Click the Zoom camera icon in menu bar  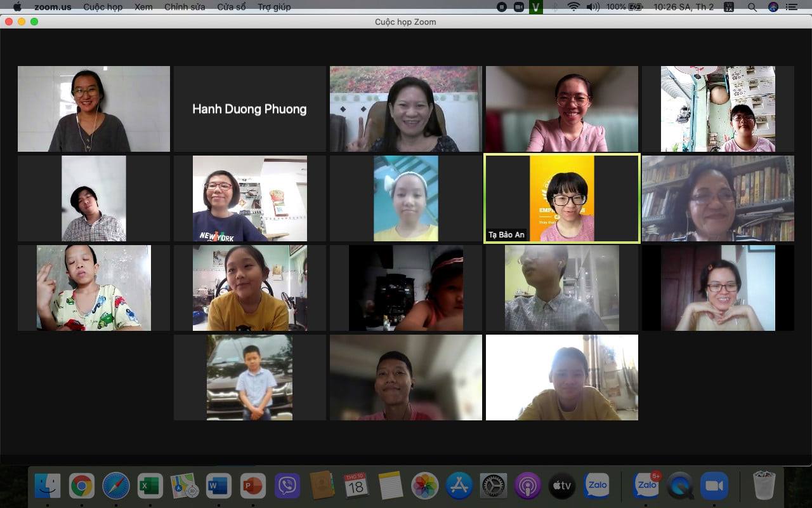(x=519, y=7)
